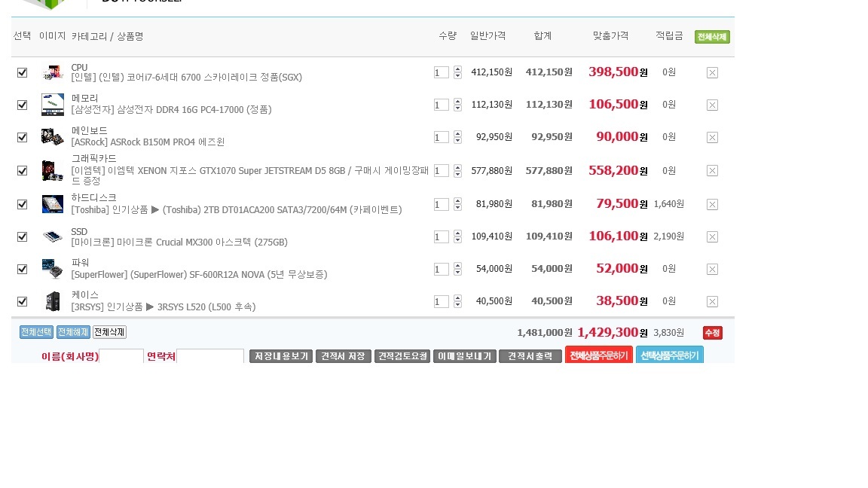Viewport: 868px width, 488px height.
Task: Open the 코어i7-6세대 6700 product name
Action: coord(187,78)
